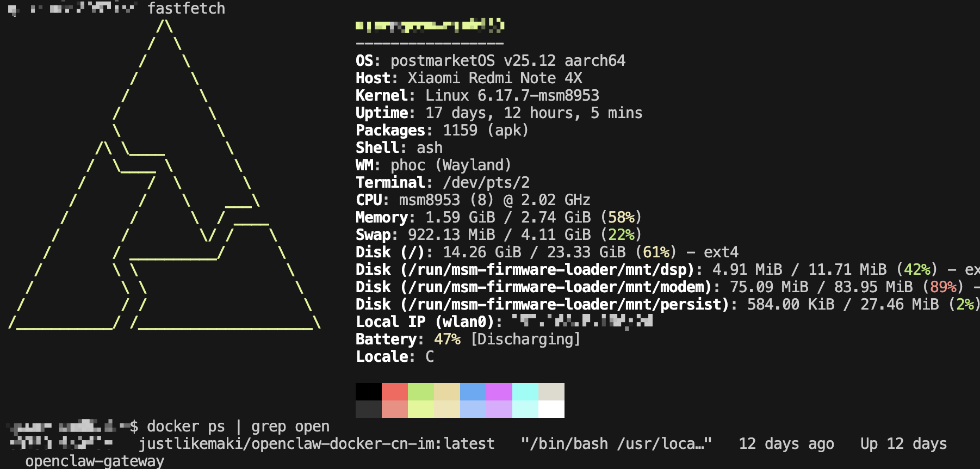The image size is (980, 469).
Task: Select the bright white palette block
Action: (x=551, y=409)
